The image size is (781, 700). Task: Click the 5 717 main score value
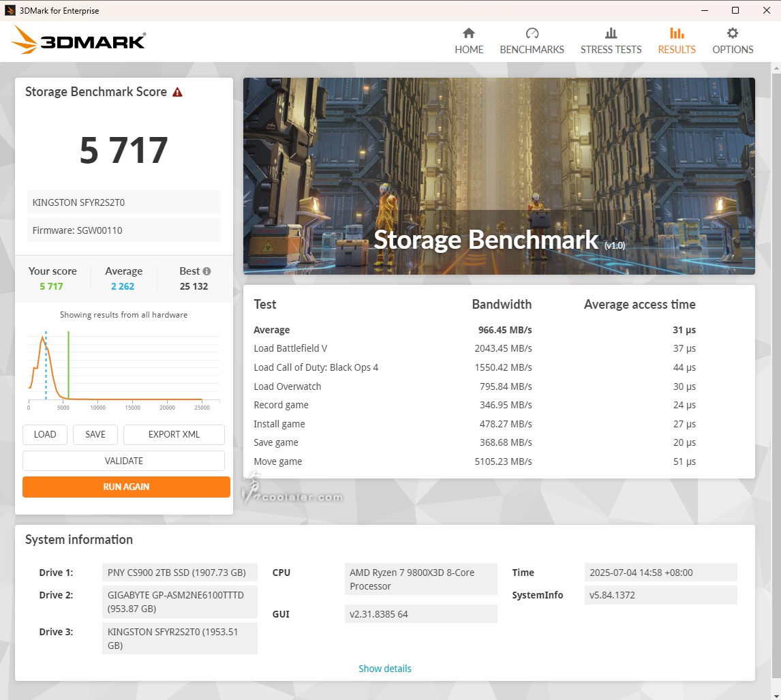pyautogui.click(x=123, y=150)
